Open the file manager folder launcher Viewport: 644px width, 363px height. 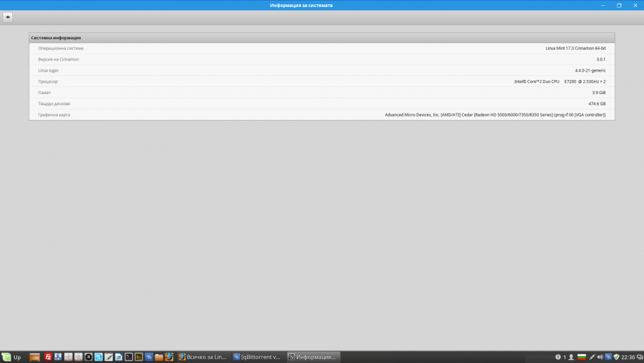pyautogui.click(x=159, y=357)
